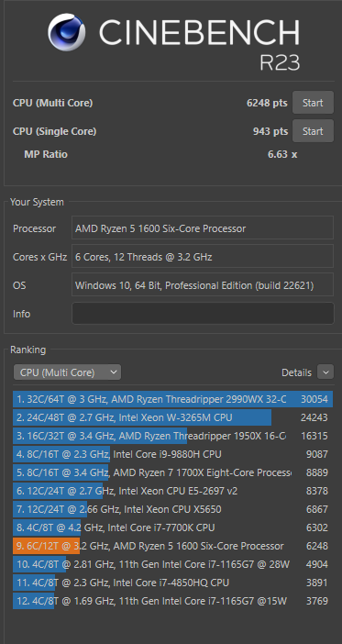
Task: Select ranking row Intel Core i7-4850HQ
Action: tap(172, 583)
